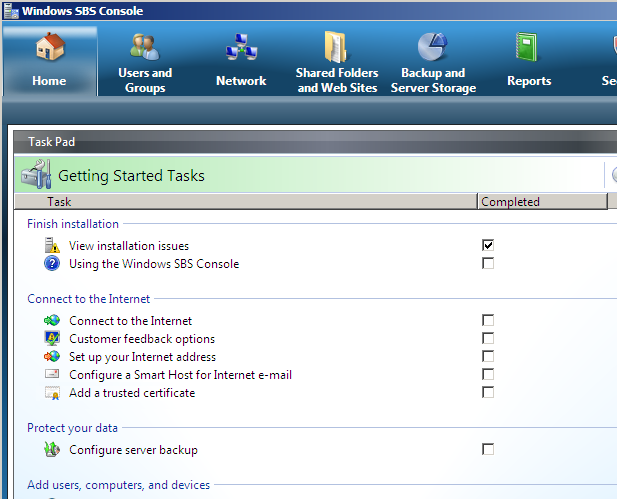Click the Getting Started Tasks title
Viewport: 617px width, 499px height.
point(131,176)
